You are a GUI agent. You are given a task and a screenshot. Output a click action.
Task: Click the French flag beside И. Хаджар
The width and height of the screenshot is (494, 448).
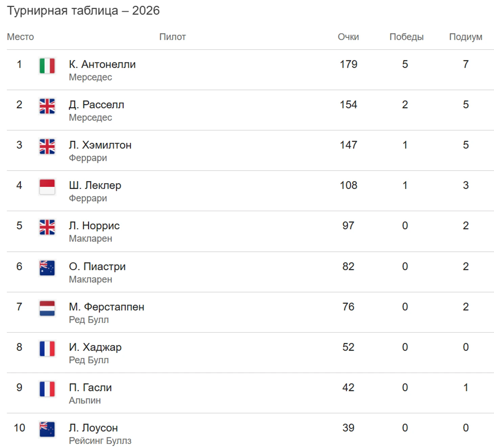pyautogui.click(x=47, y=348)
